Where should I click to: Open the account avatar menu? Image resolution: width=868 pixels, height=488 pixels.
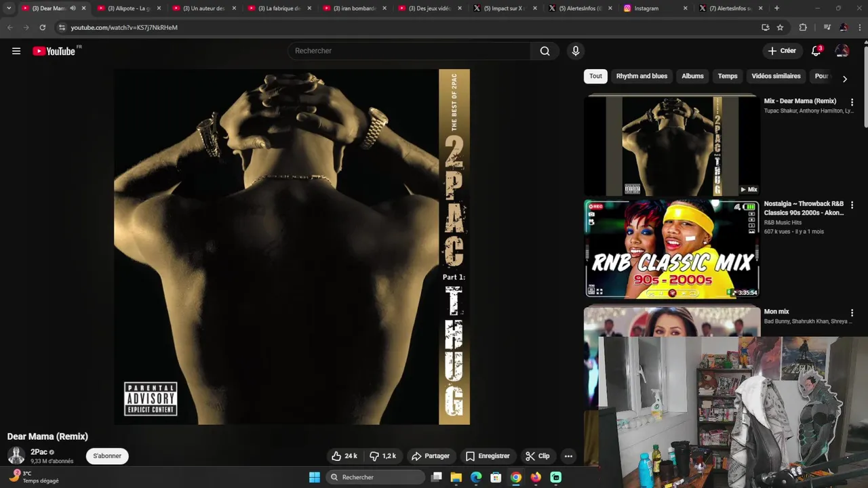(x=842, y=51)
